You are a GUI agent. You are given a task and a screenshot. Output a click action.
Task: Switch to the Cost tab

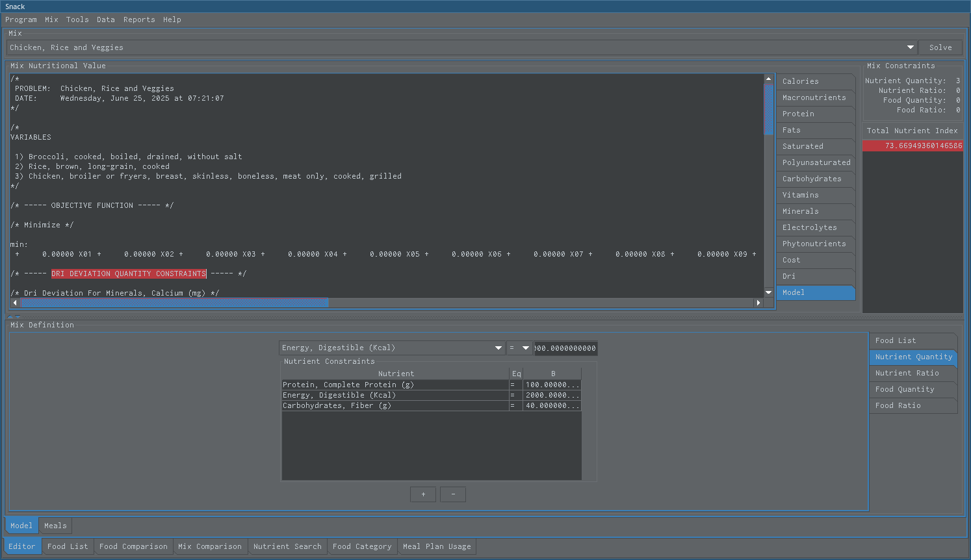(x=815, y=260)
